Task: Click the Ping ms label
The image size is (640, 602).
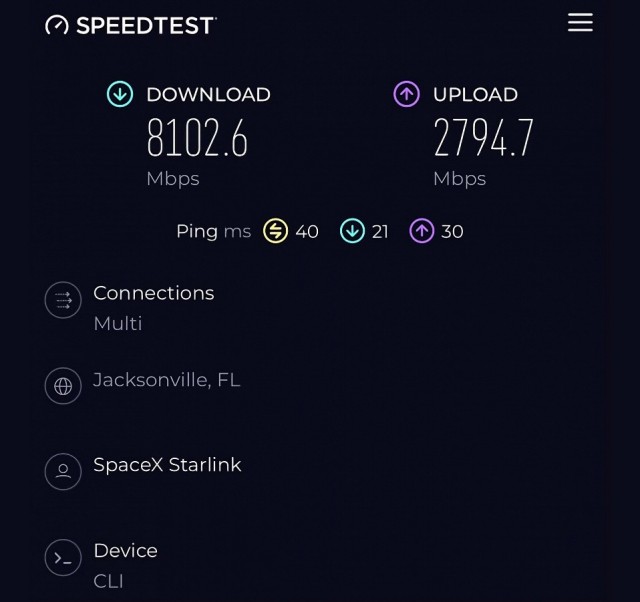Action: [213, 231]
